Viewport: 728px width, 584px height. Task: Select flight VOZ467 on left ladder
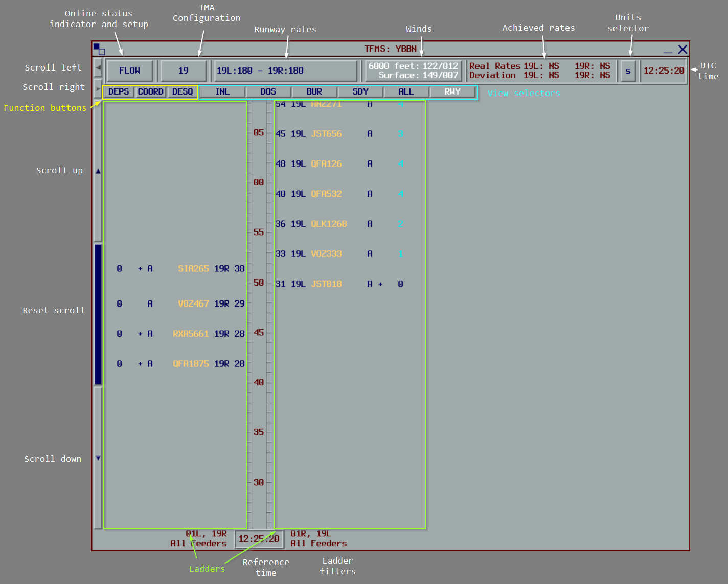tap(193, 303)
